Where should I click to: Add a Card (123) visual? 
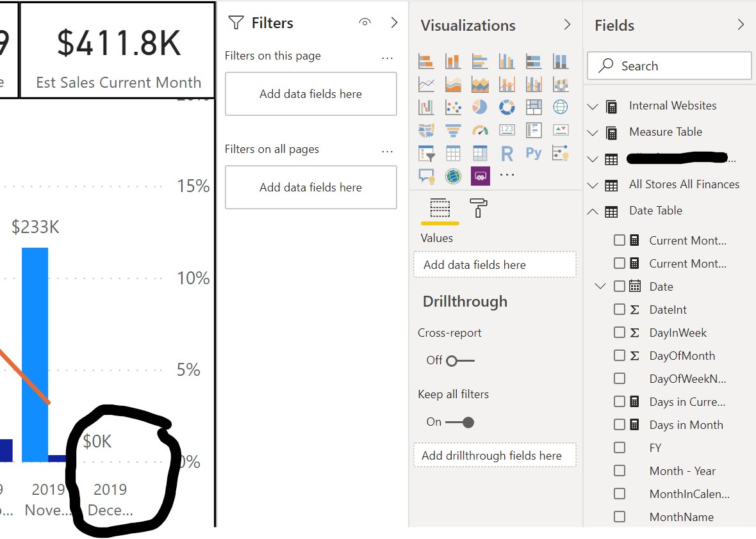507,129
